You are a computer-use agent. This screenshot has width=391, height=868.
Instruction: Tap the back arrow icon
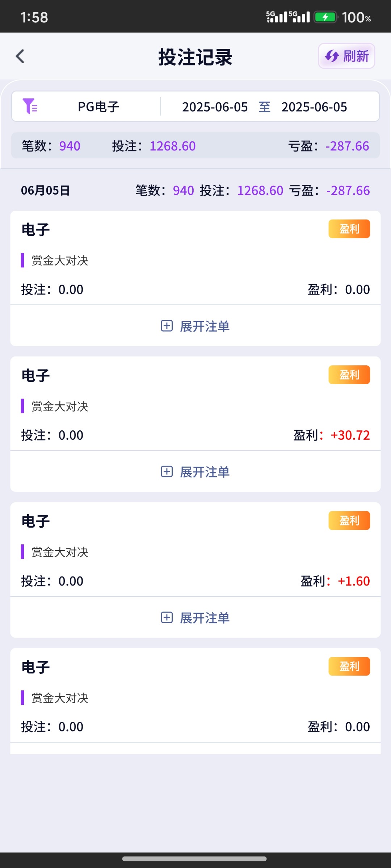[x=20, y=56]
